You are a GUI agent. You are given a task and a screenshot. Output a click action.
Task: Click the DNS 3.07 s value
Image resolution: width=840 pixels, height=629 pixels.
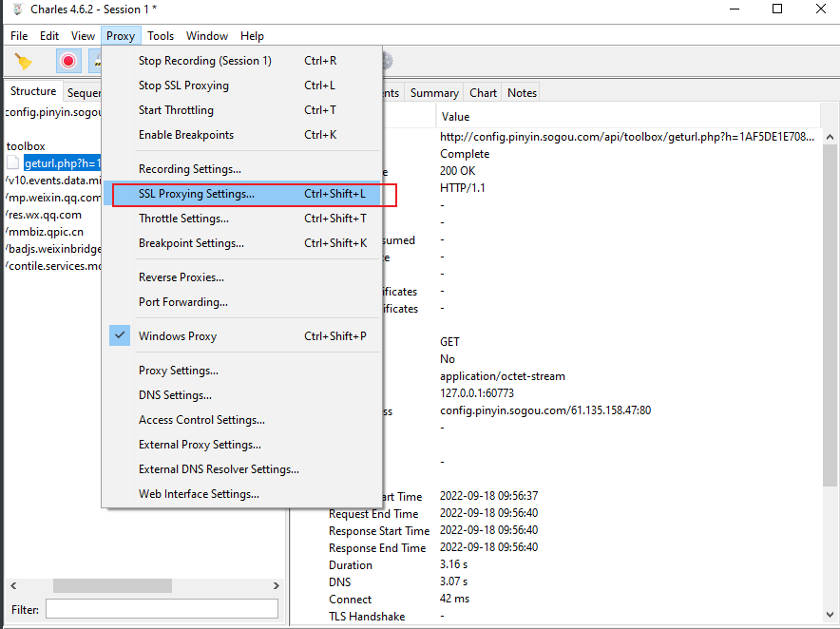coord(454,581)
